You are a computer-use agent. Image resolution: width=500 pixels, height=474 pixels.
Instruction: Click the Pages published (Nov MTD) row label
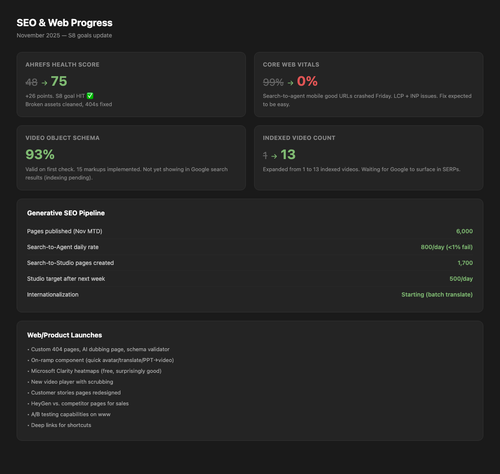(x=65, y=231)
